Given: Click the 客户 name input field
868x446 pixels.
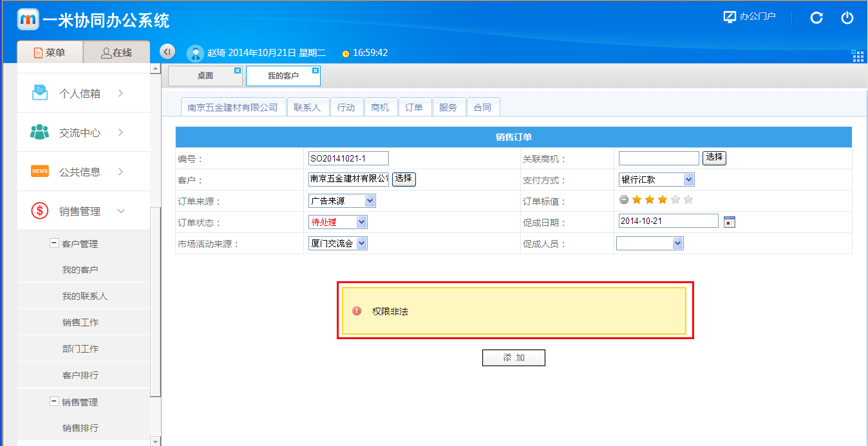Looking at the screenshot, I should click(349, 179).
